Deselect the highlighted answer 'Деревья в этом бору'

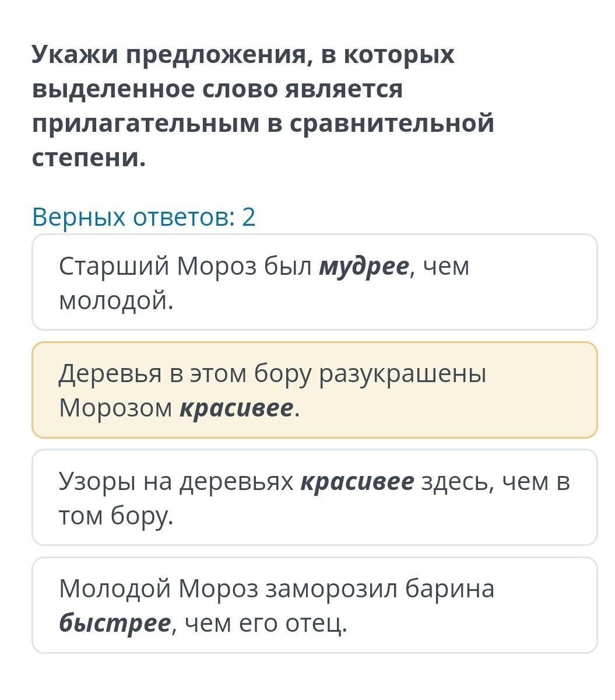click(315, 390)
